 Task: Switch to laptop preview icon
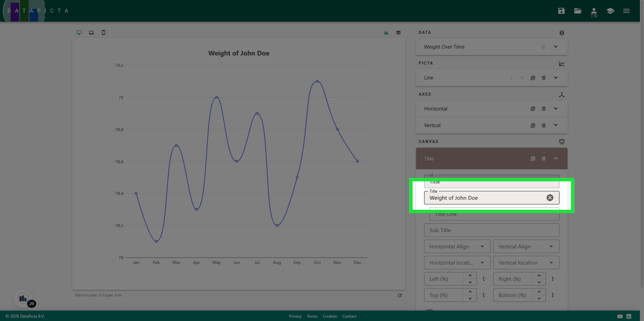(x=91, y=33)
